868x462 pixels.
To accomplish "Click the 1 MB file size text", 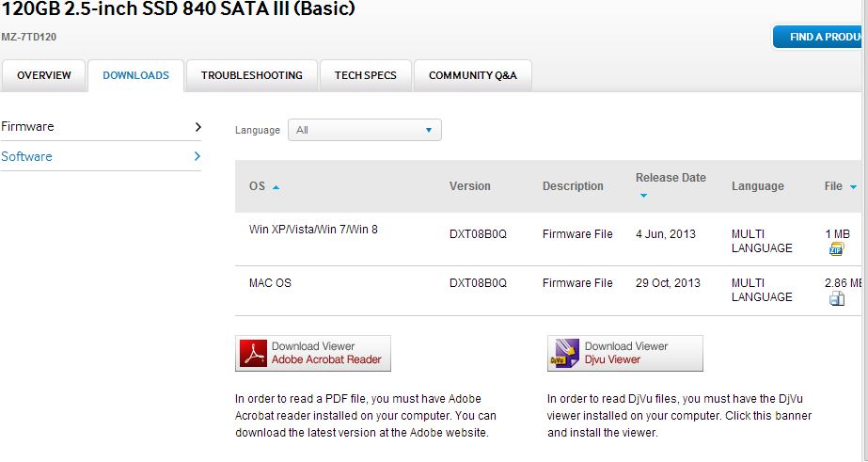I will coord(838,234).
